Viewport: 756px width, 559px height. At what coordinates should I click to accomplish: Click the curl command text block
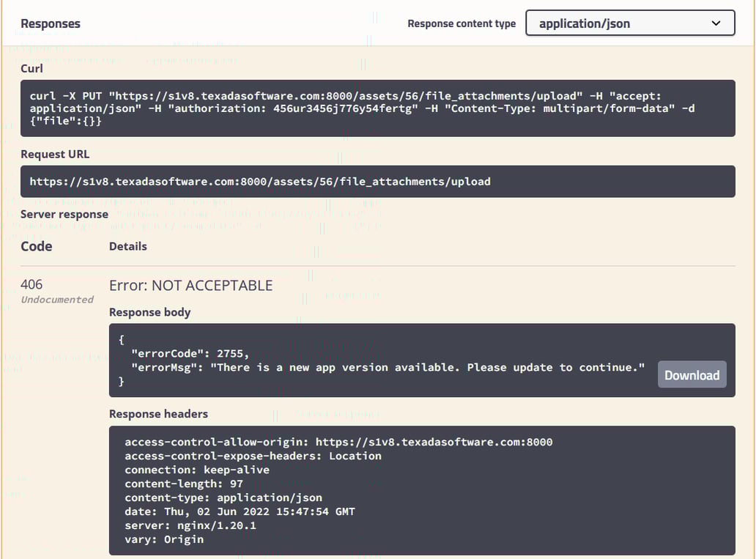377,108
